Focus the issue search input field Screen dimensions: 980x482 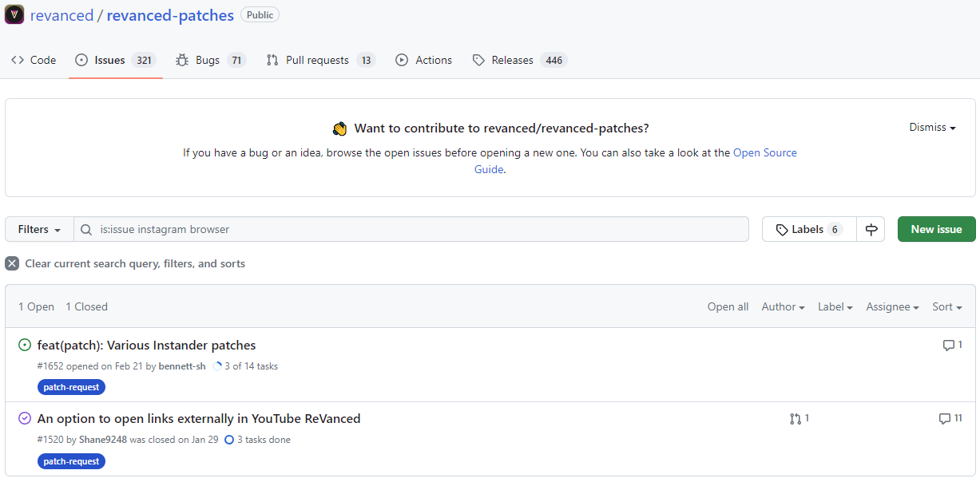pos(411,229)
